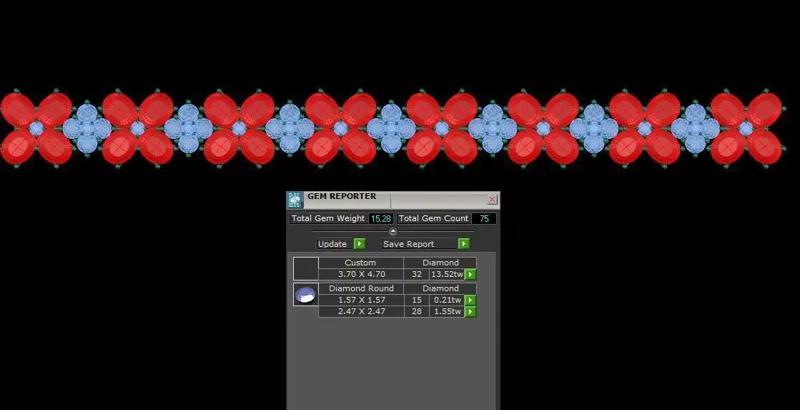The width and height of the screenshot is (800, 410).
Task: Click green arrow on the 1.55tw row
Action: coord(470,312)
